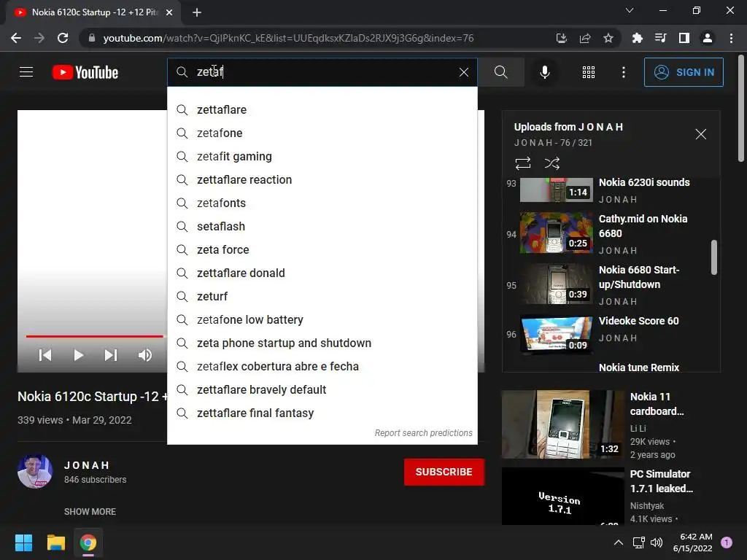Pick 'zettaflare bravely default' suggestion

coord(322,390)
